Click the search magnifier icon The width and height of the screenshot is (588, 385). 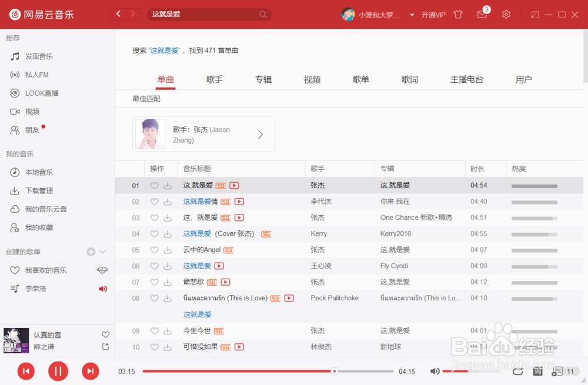click(263, 14)
